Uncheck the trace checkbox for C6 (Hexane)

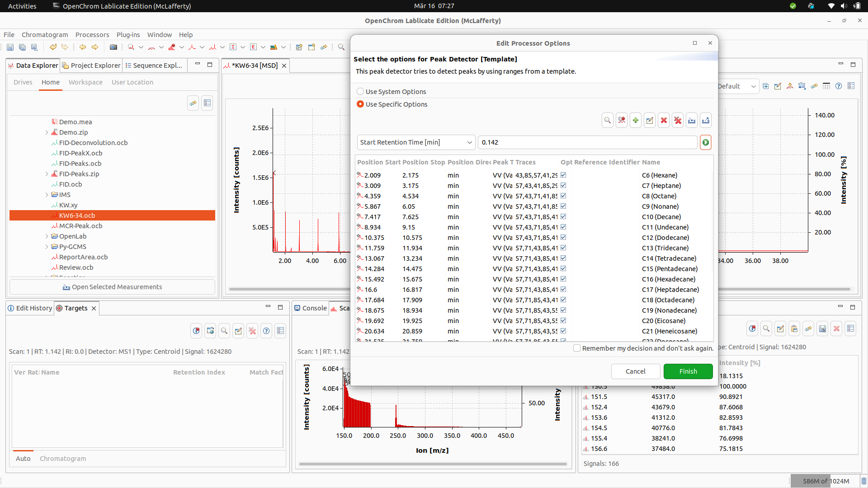tap(563, 174)
